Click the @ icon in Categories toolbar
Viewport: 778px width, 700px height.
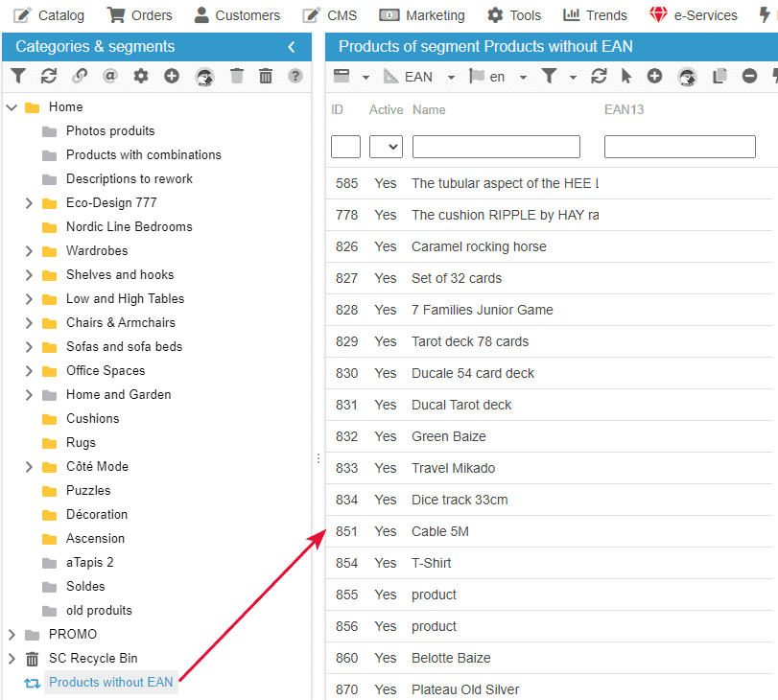tap(110, 77)
